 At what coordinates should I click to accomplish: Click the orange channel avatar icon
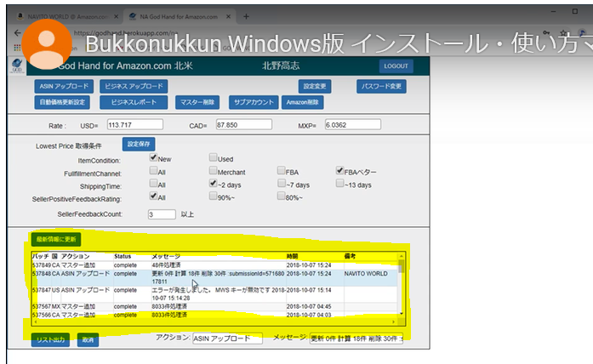point(47,44)
